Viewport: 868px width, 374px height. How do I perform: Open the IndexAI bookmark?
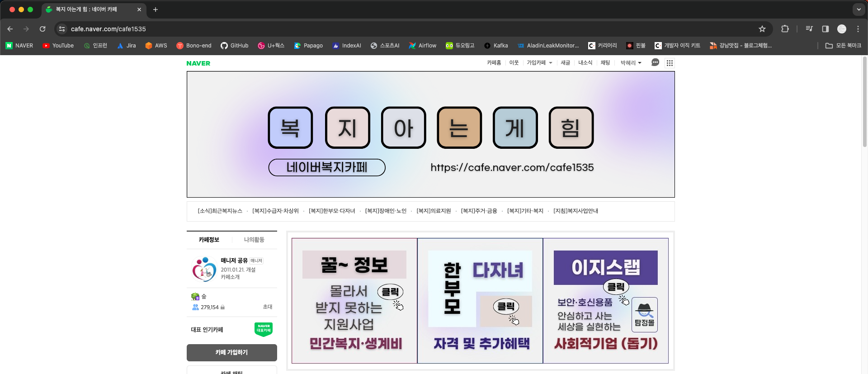(x=347, y=46)
